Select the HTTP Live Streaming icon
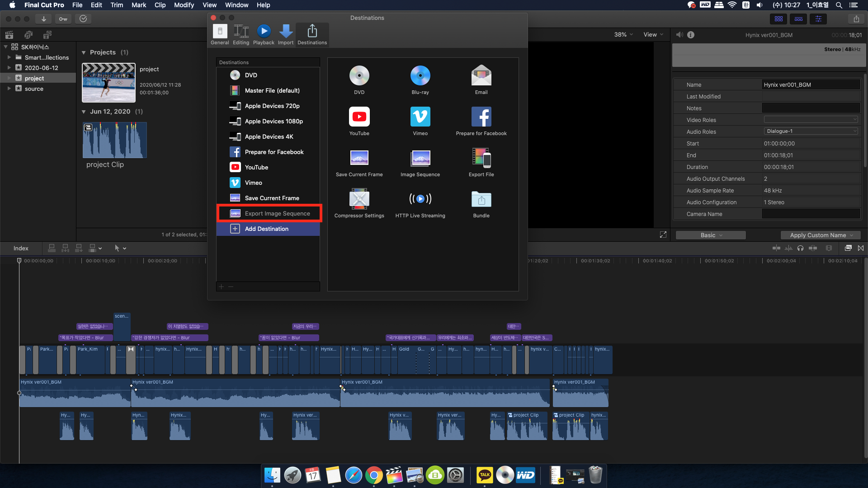The height and width of the screenshot is (488, 868). tap(420, 199)
